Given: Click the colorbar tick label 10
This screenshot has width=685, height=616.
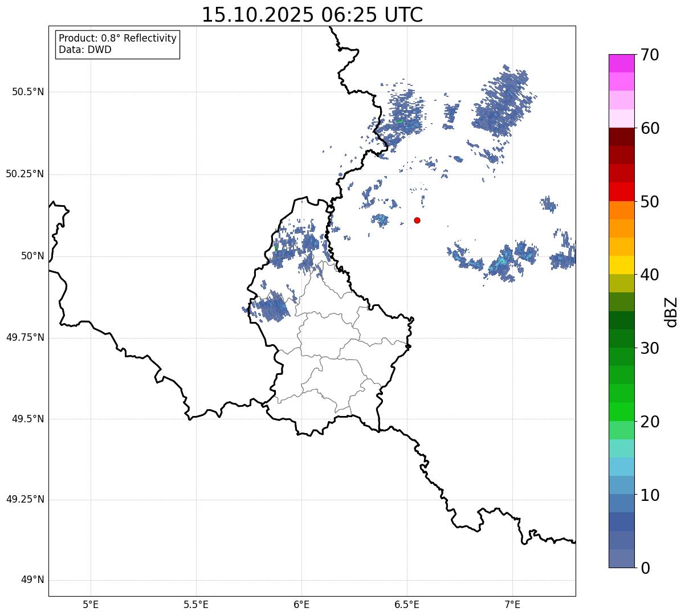Looking at the screenshot, I should [x=650, y=495].
